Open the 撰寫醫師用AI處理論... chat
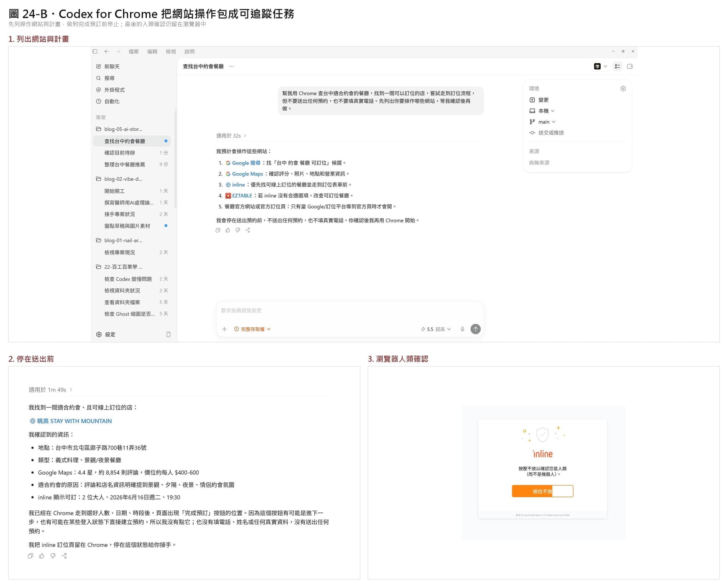 pos(132,203)
